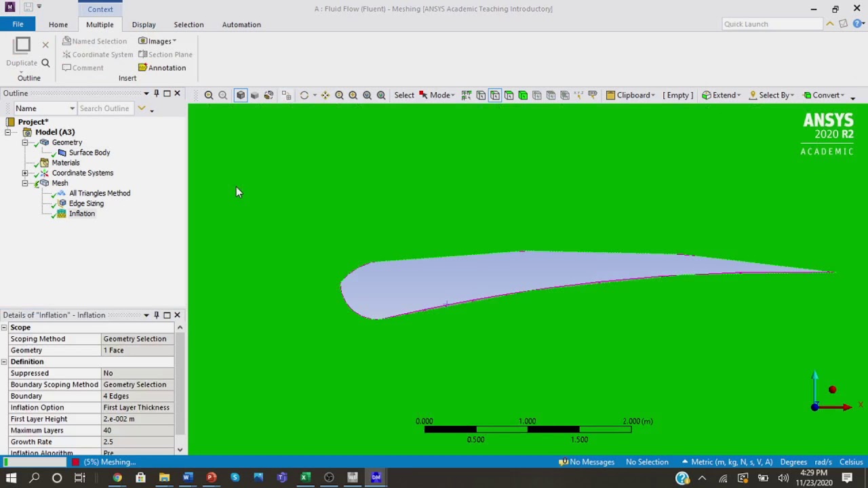Screen dimensions: 868x488
Task: Select All Triangles Method in the tree
Action: [x=99, y=193]
